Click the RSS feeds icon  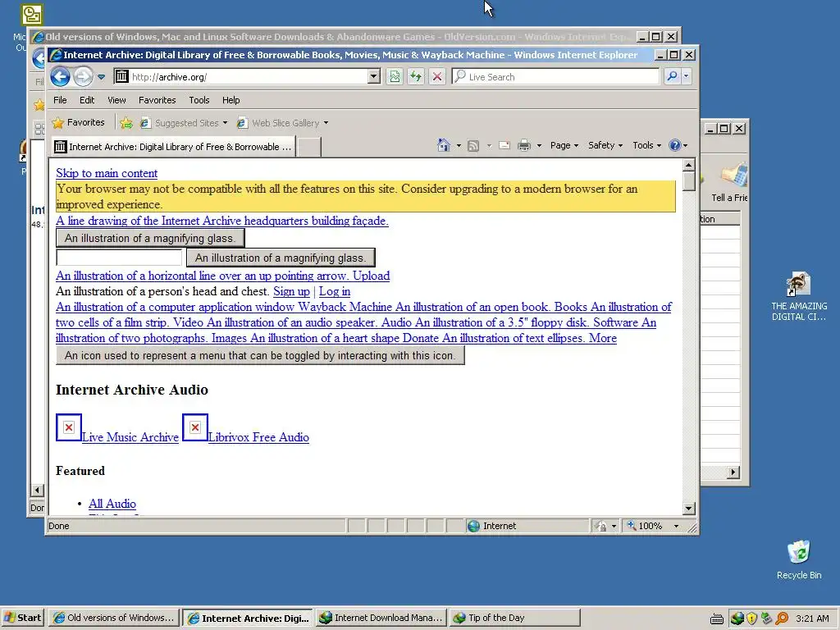click(473, 146)
